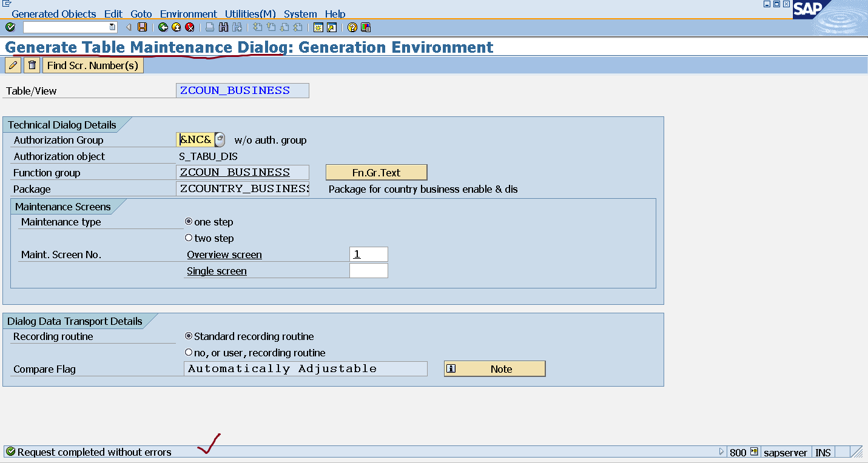Select the Change pencil icon
The width and height of the screenshot is (868, 463).
(13, 65)
